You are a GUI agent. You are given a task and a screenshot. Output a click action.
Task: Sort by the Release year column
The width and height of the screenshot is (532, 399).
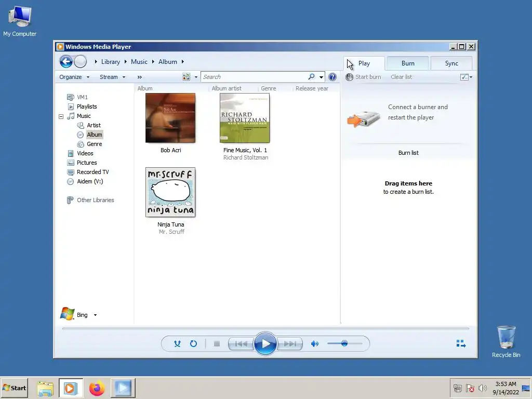(312, 88)
